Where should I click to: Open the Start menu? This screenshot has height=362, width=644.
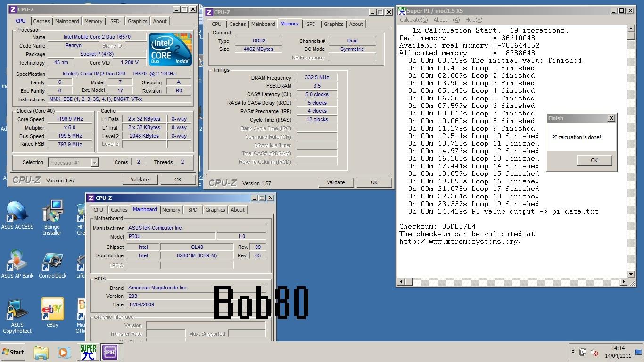pyautogui.click(x=13, y=352)
